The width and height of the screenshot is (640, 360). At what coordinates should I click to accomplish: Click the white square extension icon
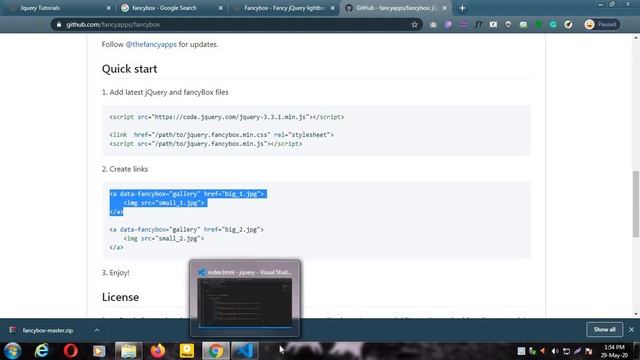click(x=493, y=24)
